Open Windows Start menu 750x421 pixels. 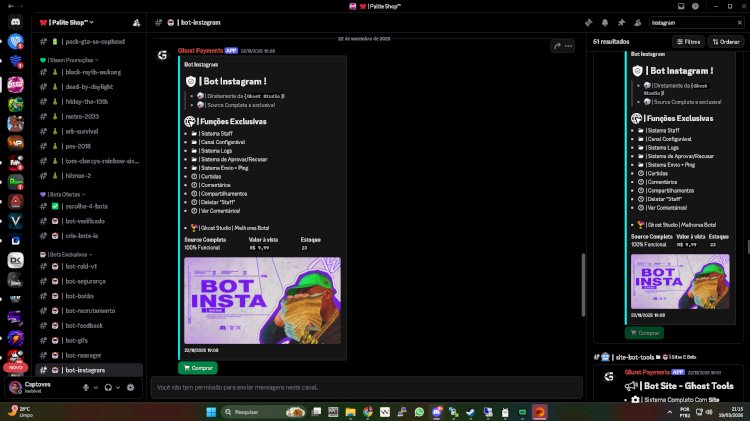click(x=211, y=412)
